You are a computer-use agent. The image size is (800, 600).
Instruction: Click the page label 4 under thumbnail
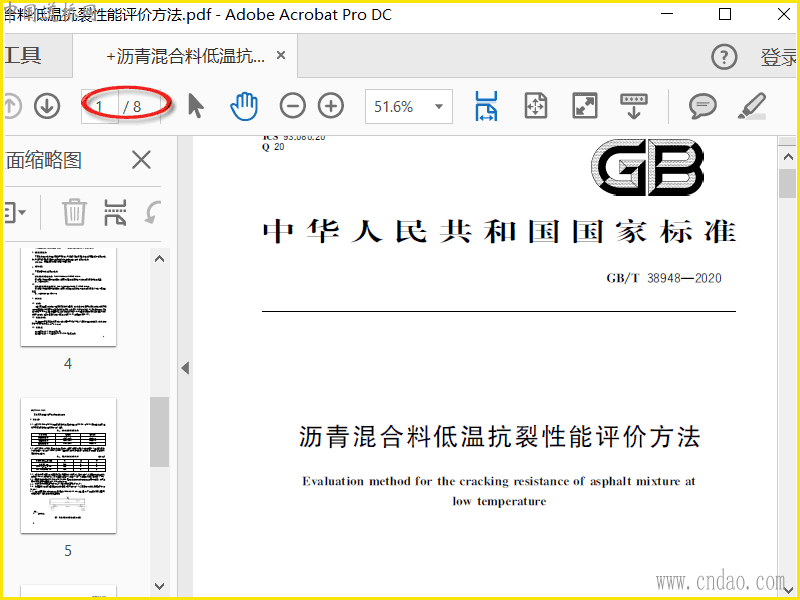(x=68, y=364)
